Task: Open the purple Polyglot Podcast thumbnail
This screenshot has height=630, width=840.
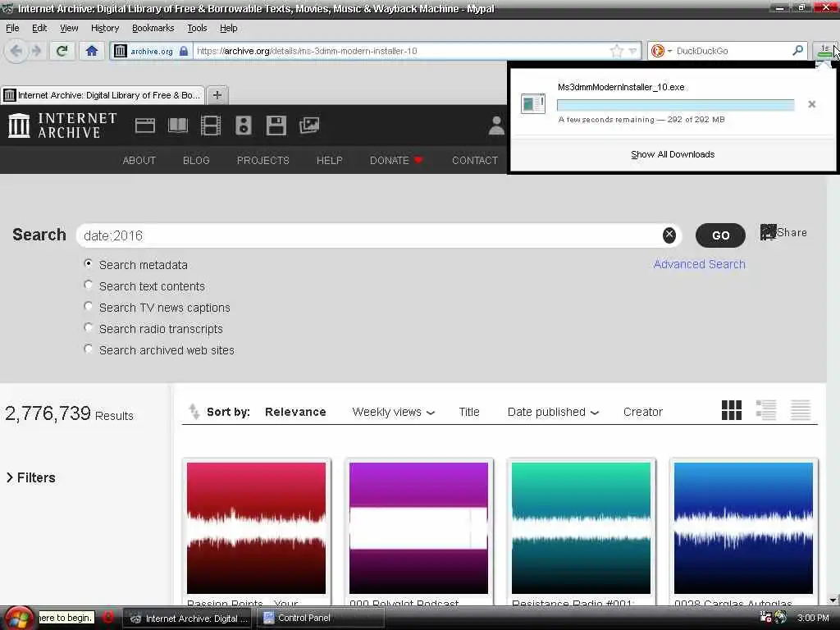Action: coord(418,527)
